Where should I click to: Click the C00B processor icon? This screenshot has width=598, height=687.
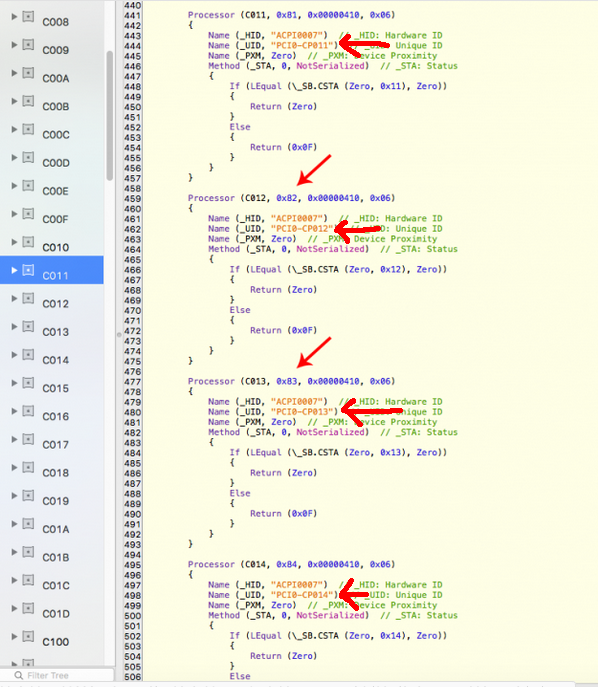click(28, 101)
